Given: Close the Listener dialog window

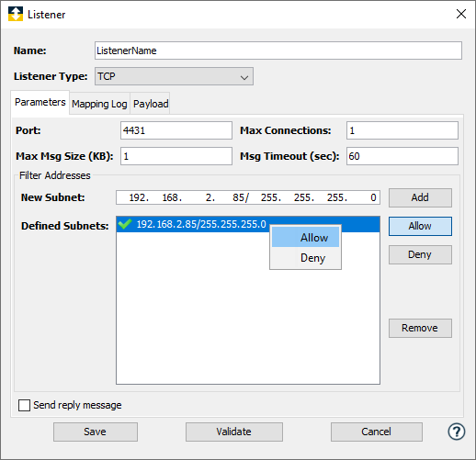Looking at the screenshot, I should coord(461,14).
